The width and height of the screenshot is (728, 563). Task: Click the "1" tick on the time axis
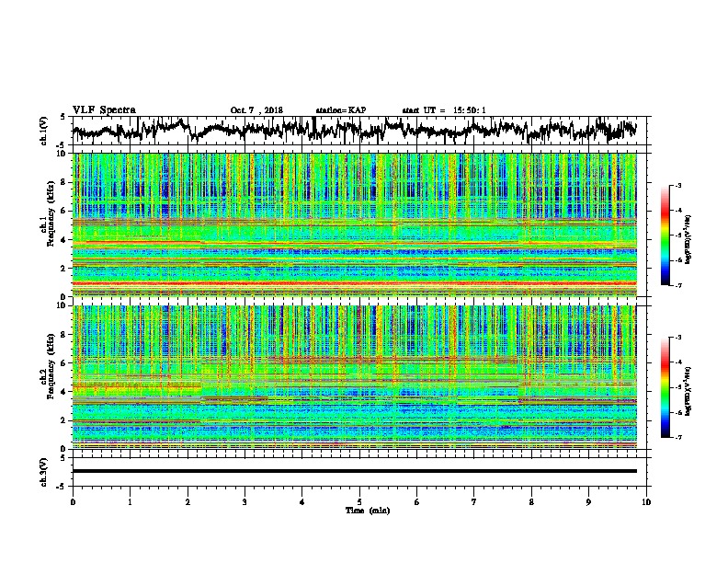(130, 502)
